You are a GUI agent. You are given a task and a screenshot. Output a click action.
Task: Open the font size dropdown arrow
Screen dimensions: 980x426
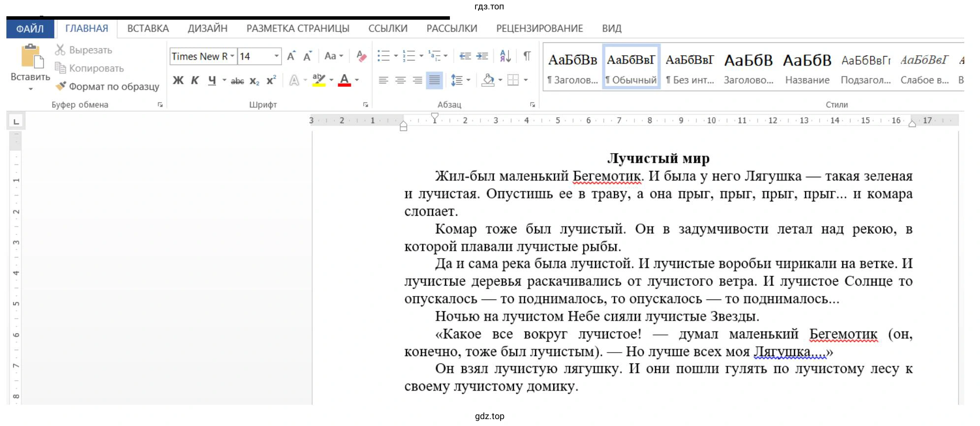277,56
